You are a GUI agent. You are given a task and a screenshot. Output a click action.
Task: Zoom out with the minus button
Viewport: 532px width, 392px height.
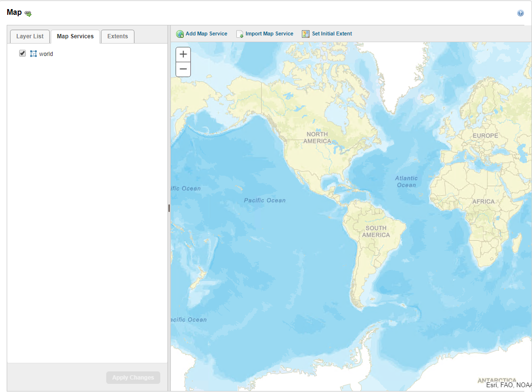[x=183, y=69]
